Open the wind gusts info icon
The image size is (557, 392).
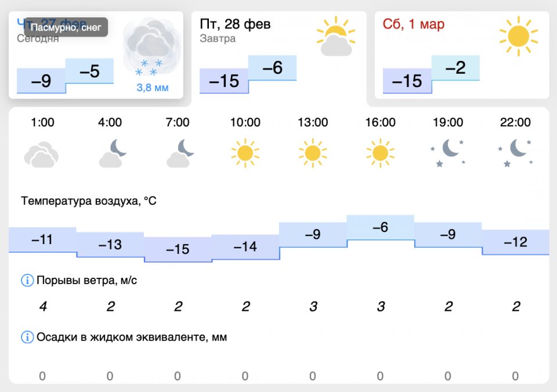click(27, 281)
